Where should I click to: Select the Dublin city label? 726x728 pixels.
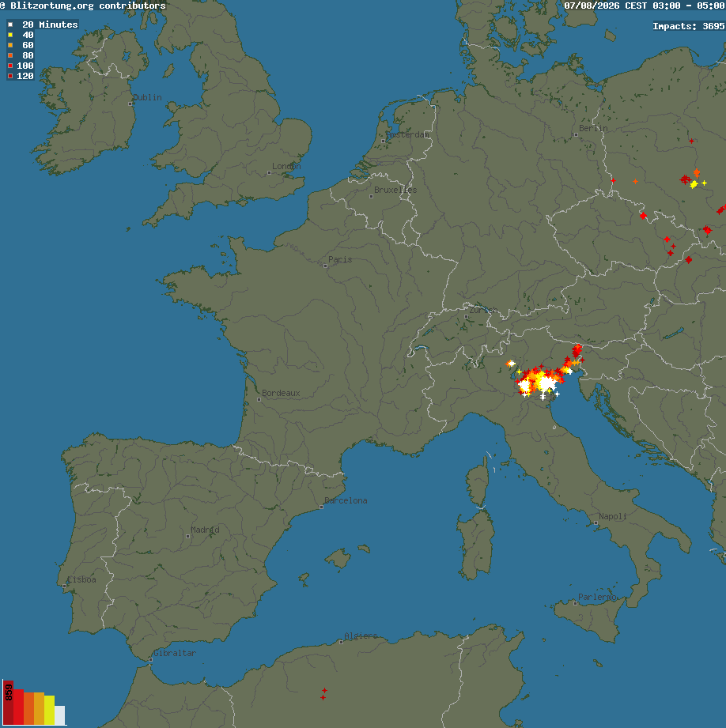[147, 97]
